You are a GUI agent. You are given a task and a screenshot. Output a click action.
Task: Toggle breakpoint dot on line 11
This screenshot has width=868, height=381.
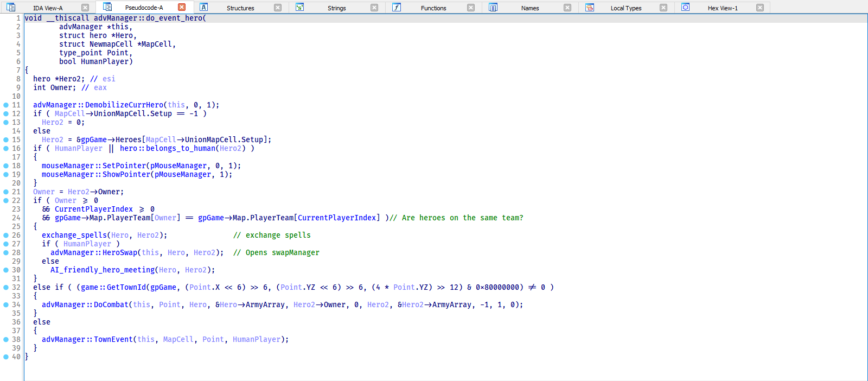pos(6,105)
